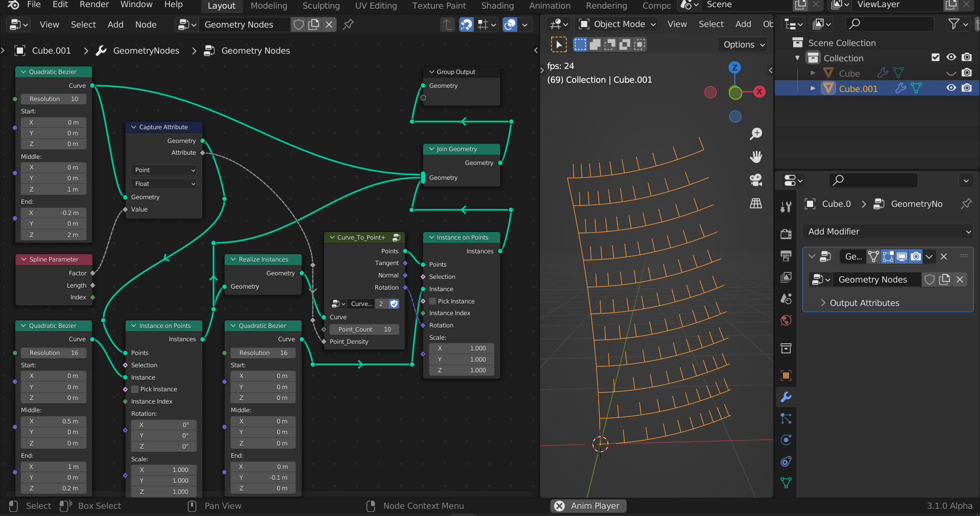Open the Physics properties tab
Image resolution: width=980 pixels, height=516 pixels.
[x=786, y=440]
